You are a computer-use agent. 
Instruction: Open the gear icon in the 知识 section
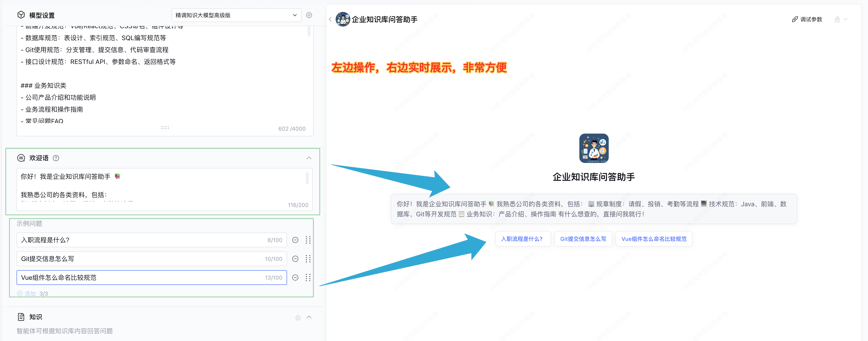[x=298, y=317]
